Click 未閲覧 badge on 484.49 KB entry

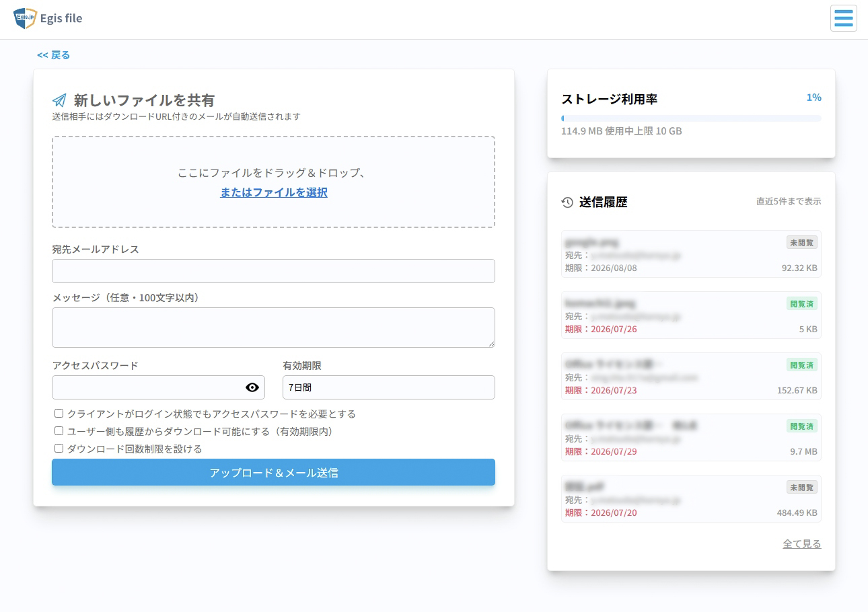[802, 488]
